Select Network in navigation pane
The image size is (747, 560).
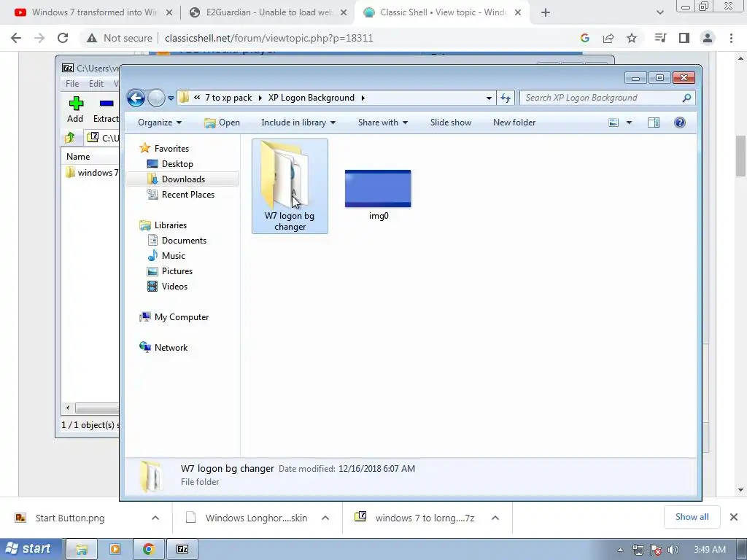pos(163,348)
